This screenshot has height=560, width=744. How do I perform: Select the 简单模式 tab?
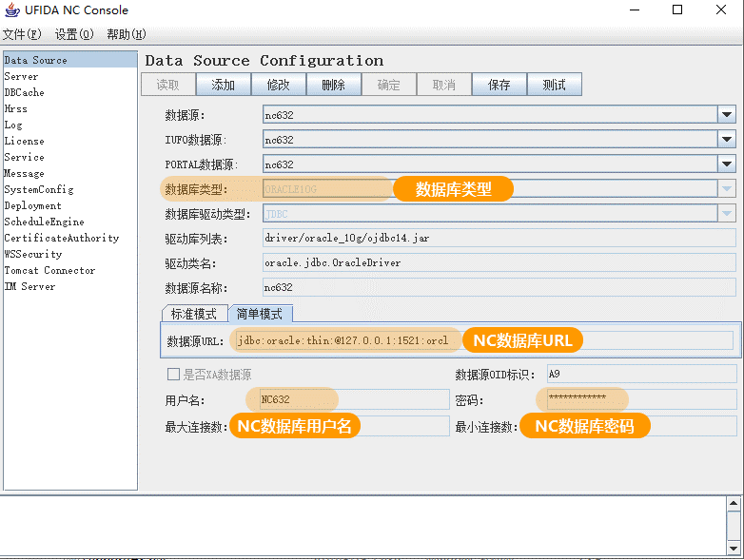(x=260, y=314)
